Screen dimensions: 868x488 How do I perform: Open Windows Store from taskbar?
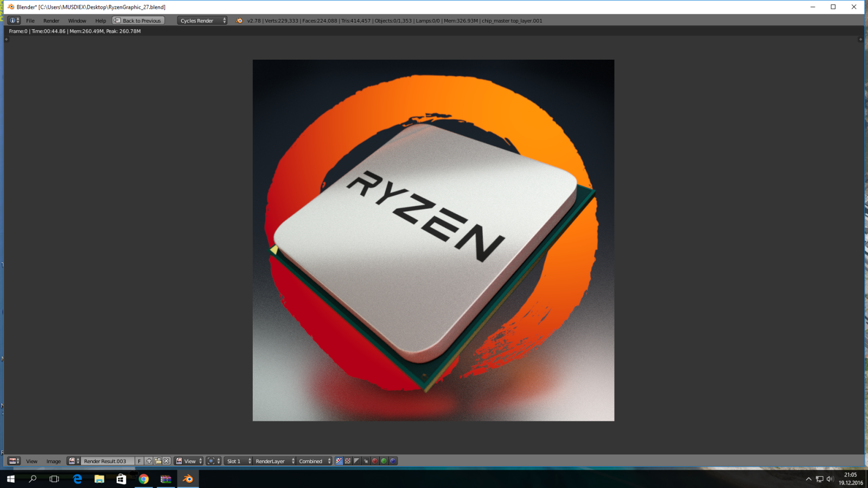(x=122, y=479)
